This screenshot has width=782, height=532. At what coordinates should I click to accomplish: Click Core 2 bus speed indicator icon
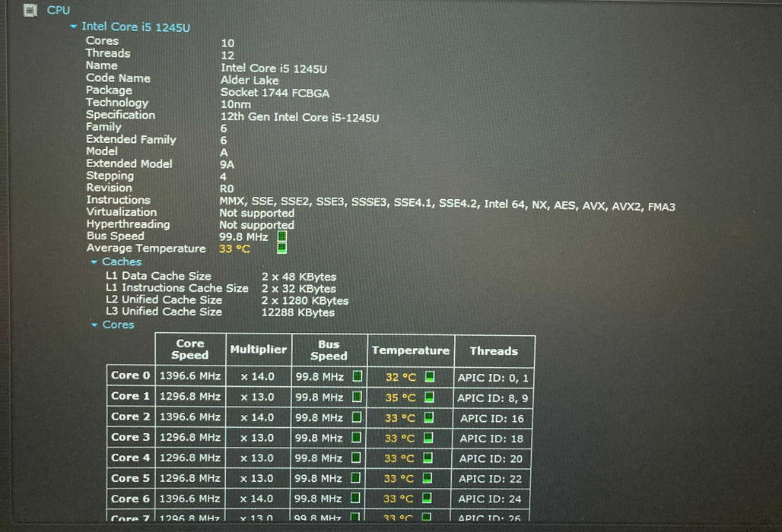pos(356,417)
